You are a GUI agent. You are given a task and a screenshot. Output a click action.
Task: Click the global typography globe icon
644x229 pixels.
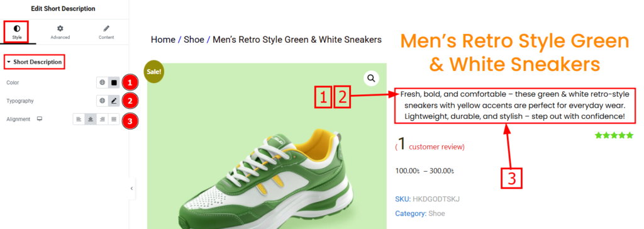(x=103, y=101)
